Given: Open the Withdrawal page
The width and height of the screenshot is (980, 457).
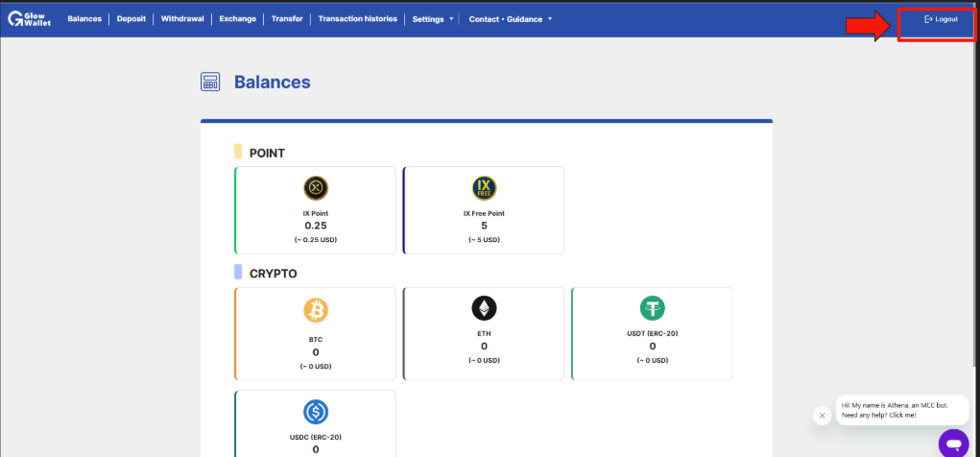Looking at the screenshot, I should click(x=182, y=19).
